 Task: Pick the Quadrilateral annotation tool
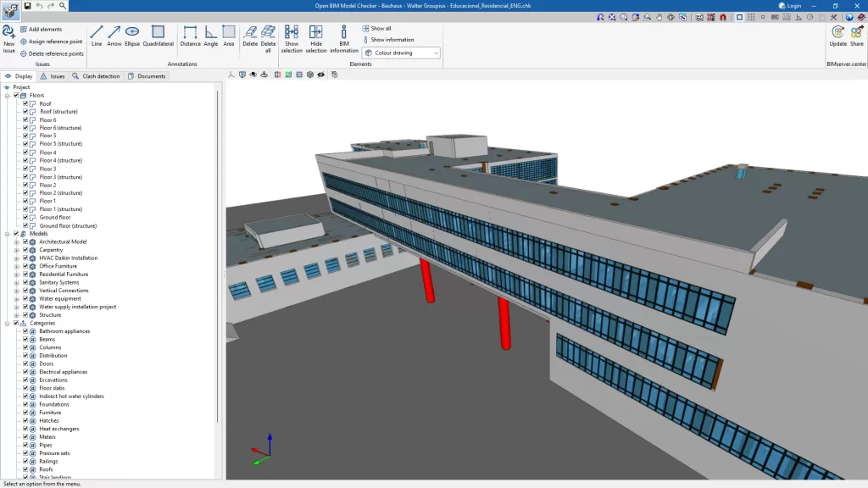[159, 36]
